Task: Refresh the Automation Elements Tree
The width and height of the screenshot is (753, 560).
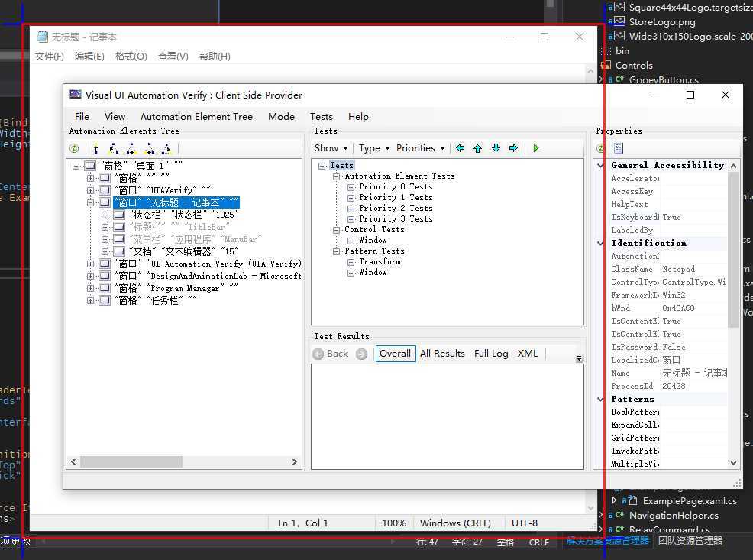Action: coord(74,148)
